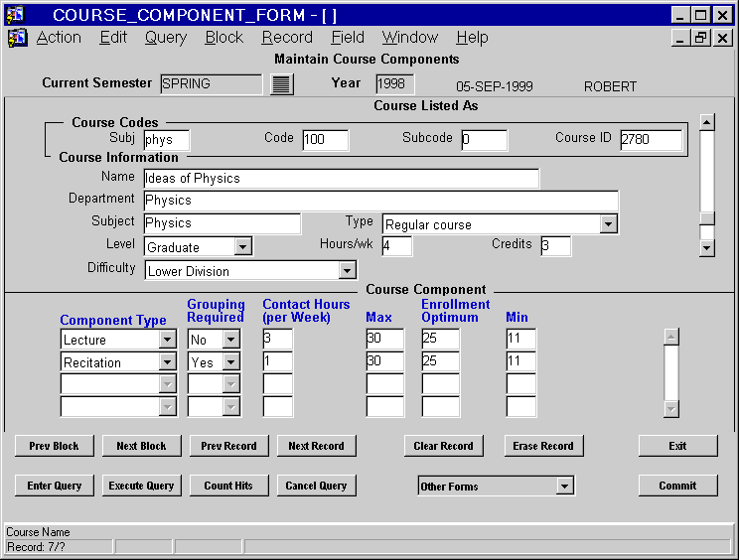Click the Cancel Query button

coord(316,486)
